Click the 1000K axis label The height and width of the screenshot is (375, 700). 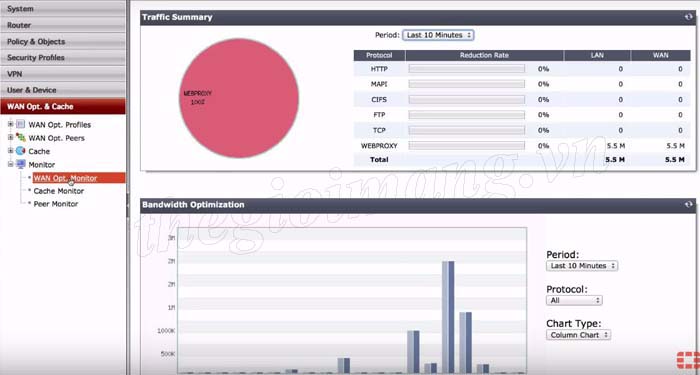166,331
